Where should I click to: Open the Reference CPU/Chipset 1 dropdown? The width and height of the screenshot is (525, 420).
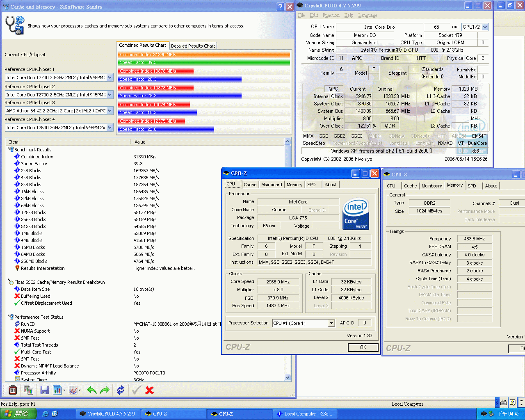(x=110, y=78)
